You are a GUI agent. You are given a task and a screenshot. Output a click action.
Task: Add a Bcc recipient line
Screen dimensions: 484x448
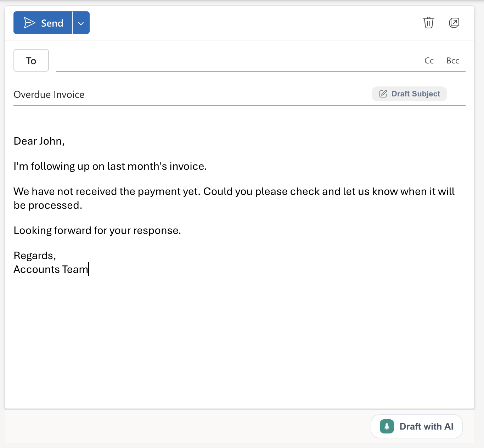pyautogui.click(x=453, y=61)
